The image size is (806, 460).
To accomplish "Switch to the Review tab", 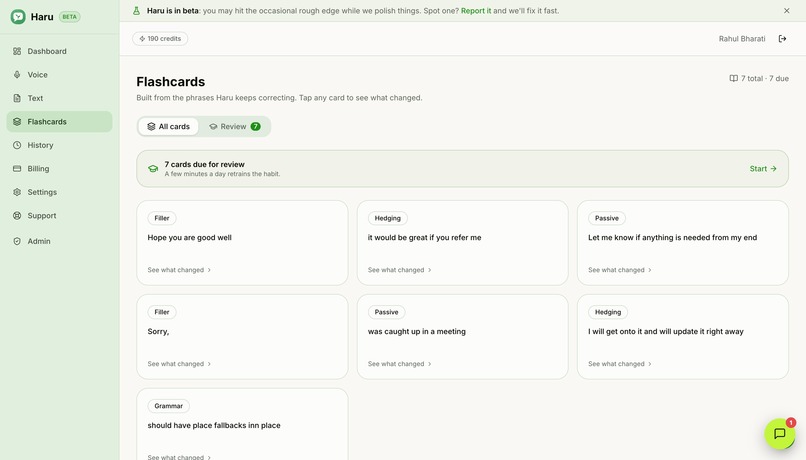I will click(234, 126).
